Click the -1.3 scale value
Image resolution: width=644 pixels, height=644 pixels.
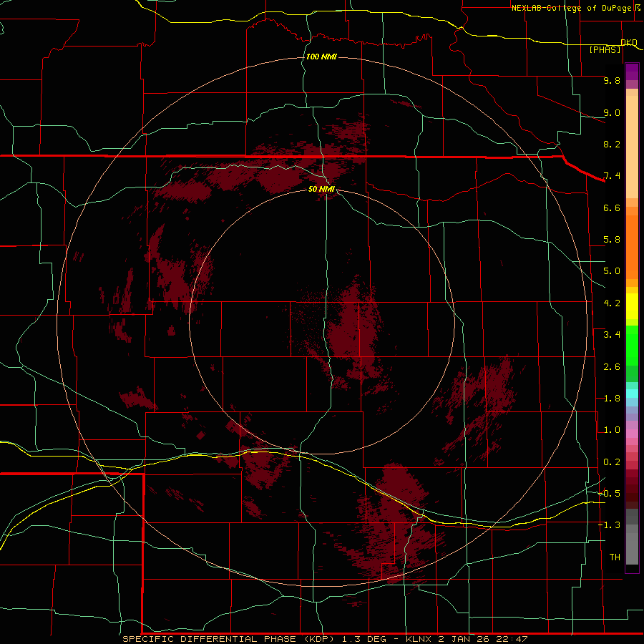(x=609, y=525)
